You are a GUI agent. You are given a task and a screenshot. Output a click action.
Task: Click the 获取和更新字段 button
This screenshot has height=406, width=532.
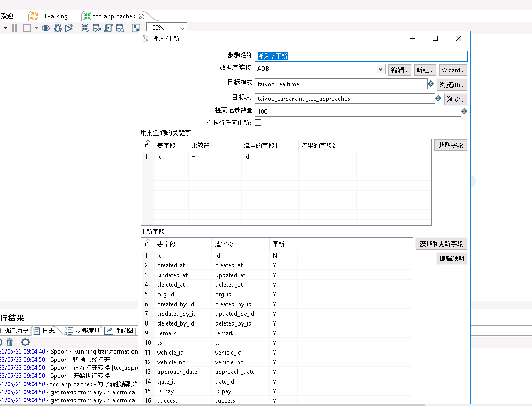point(441,243)
